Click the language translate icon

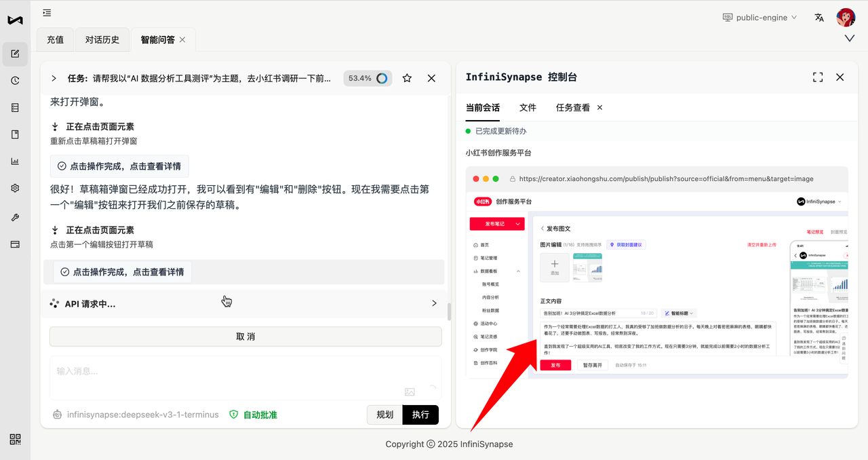pos(819,18)
